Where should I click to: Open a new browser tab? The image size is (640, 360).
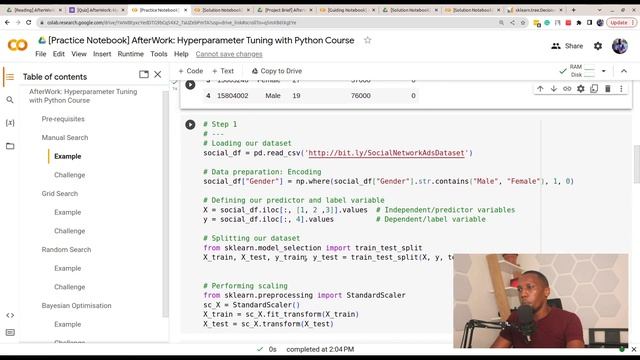click(x=573, y=9)
